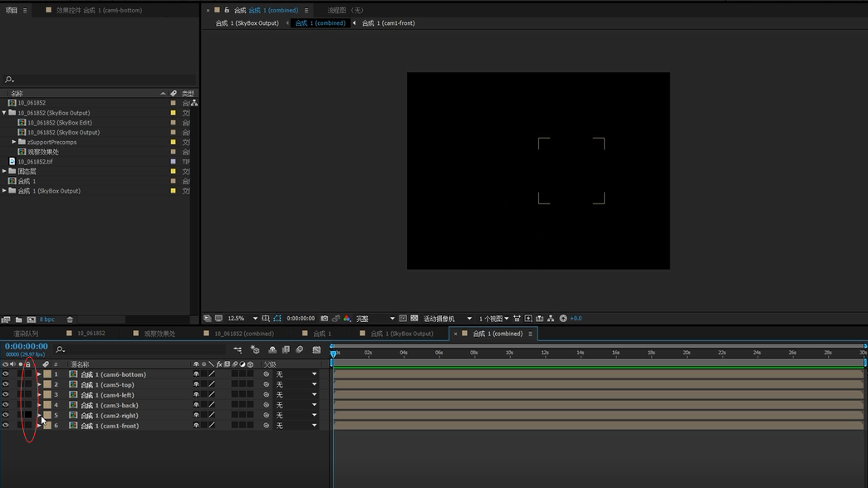Open the 活动摄像机 3D view dropdown

[x=447, y=319]
